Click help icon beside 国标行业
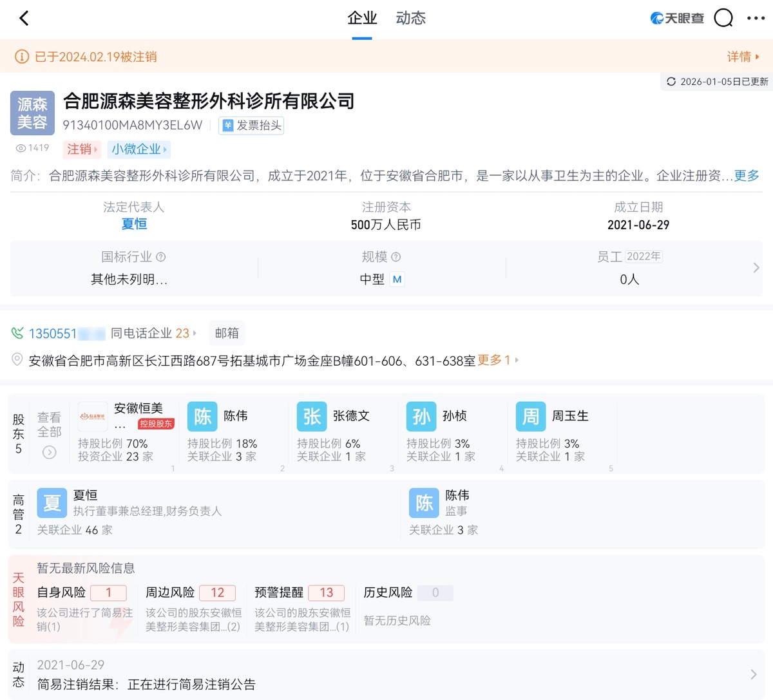773x700 pixels. coord(161,257)
